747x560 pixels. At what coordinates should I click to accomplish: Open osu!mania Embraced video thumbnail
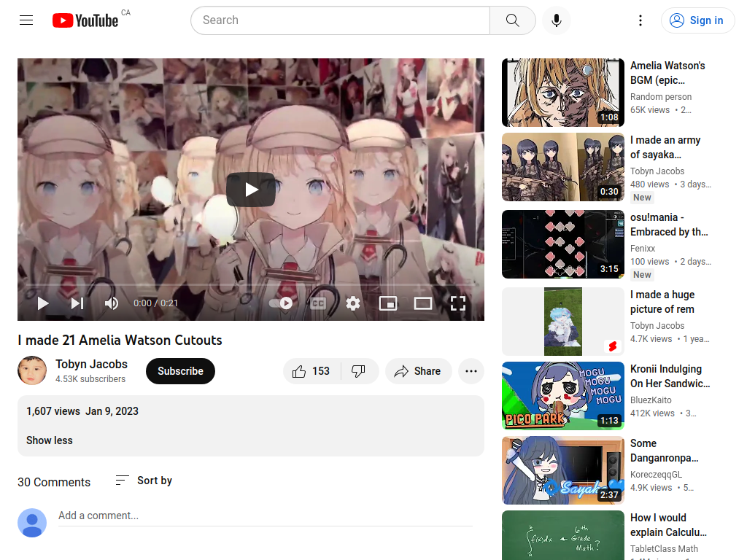pos(563,244)
